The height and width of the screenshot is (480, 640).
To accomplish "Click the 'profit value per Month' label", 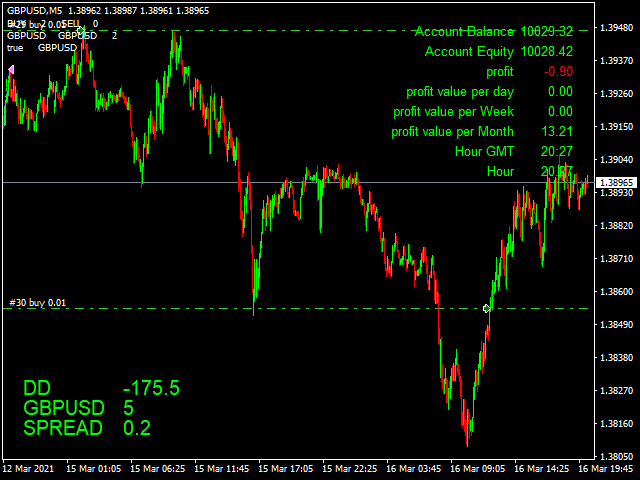I will tap(452, 132).
